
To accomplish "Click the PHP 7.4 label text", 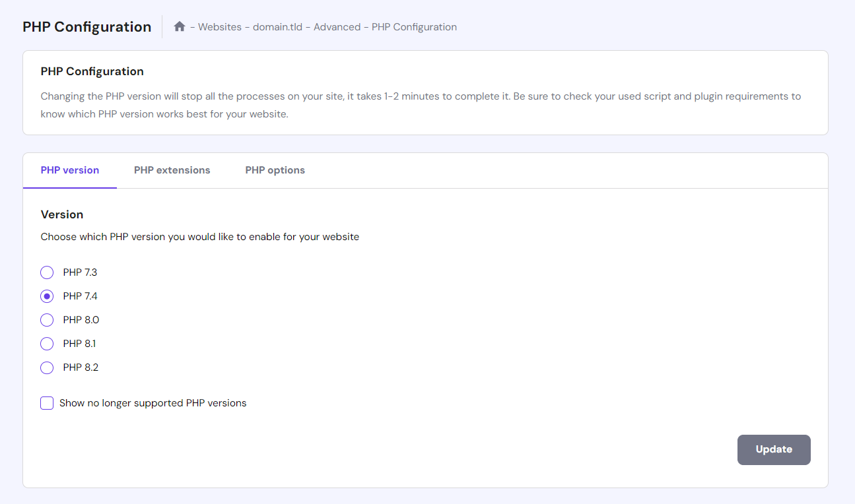I will 80,296.
